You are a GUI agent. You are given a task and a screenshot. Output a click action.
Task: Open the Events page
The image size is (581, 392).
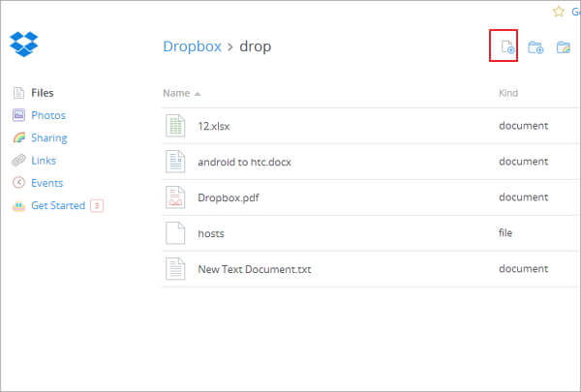(46, 183)
